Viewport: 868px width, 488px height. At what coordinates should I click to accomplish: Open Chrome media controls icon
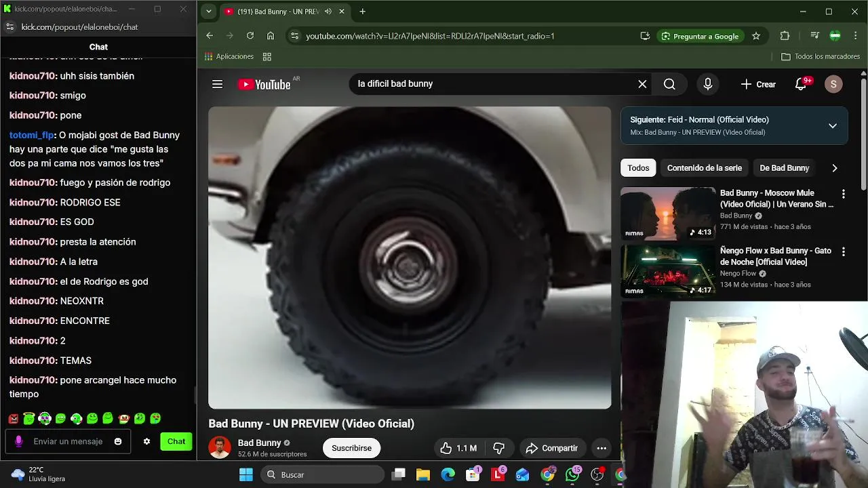tap(815, 36)
